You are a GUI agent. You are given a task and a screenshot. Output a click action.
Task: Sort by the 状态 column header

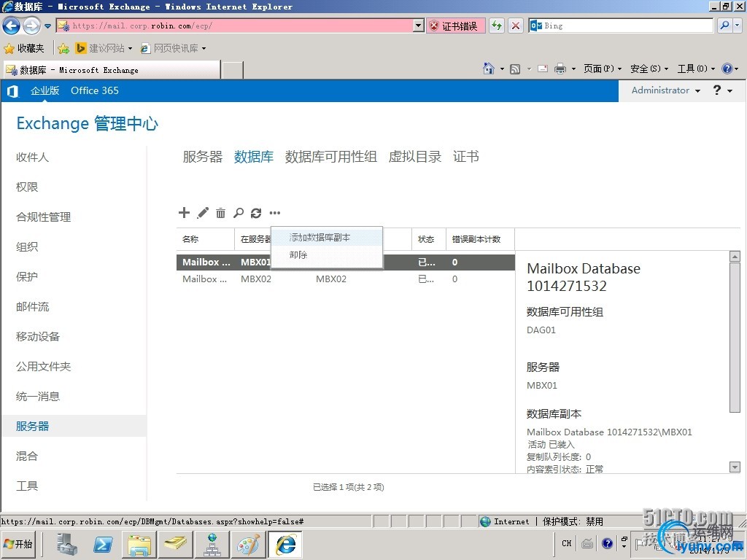click(x=429, y=239)
